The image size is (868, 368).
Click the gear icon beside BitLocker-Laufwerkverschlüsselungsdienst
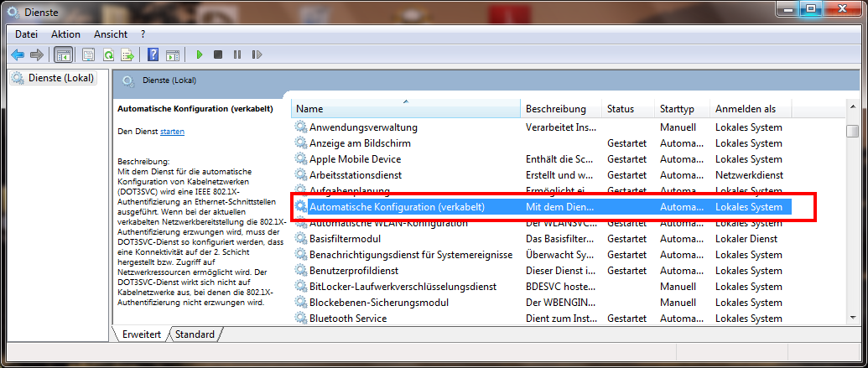coord(300,287)
